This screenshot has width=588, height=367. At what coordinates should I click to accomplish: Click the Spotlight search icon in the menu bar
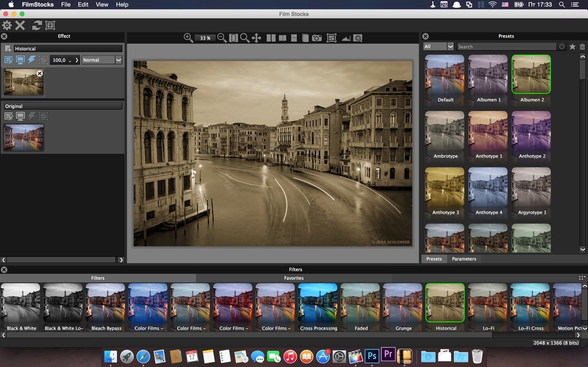click(x=562, y=5)
